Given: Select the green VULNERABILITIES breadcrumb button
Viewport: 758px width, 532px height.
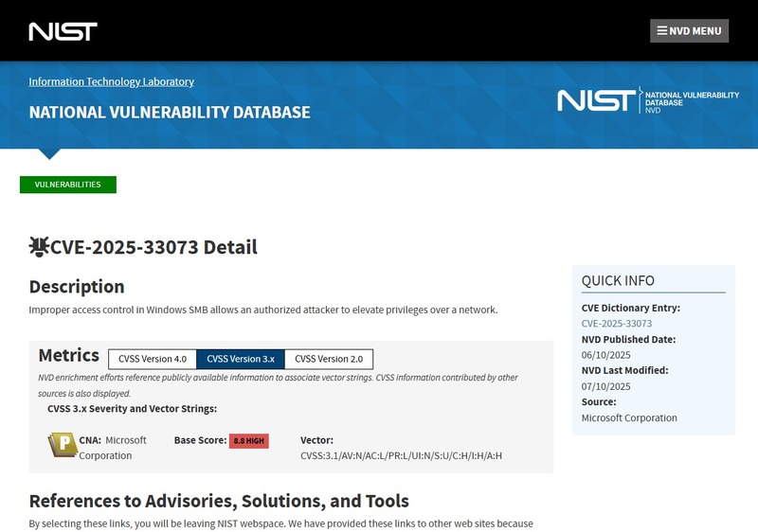Looking at the screenshot, I should pos(67,185).
